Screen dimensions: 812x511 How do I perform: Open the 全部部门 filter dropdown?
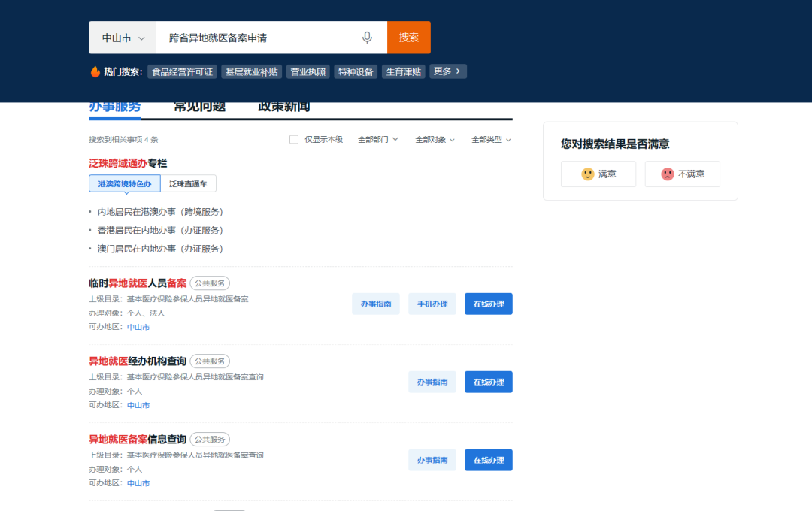(378, 139)
